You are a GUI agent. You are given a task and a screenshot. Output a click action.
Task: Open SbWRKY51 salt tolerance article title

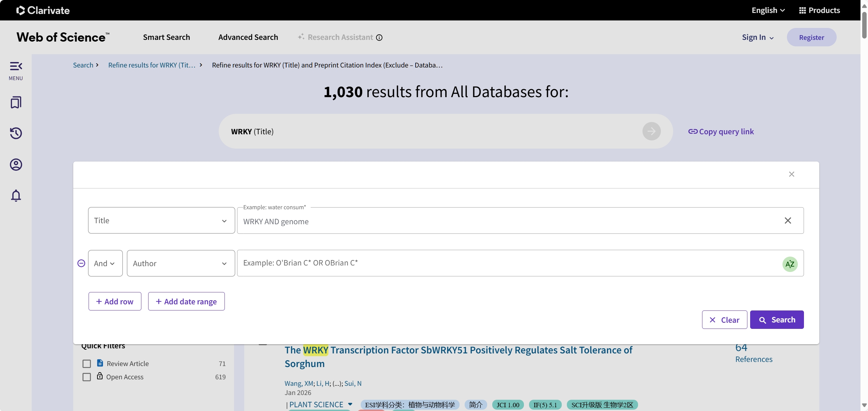coord(458,357)
